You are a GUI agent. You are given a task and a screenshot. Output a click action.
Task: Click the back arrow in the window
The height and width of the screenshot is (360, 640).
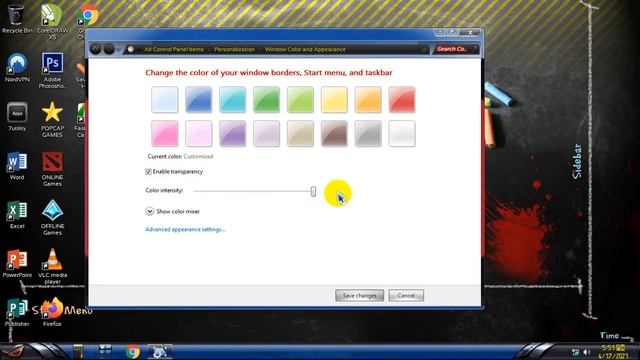96,49
